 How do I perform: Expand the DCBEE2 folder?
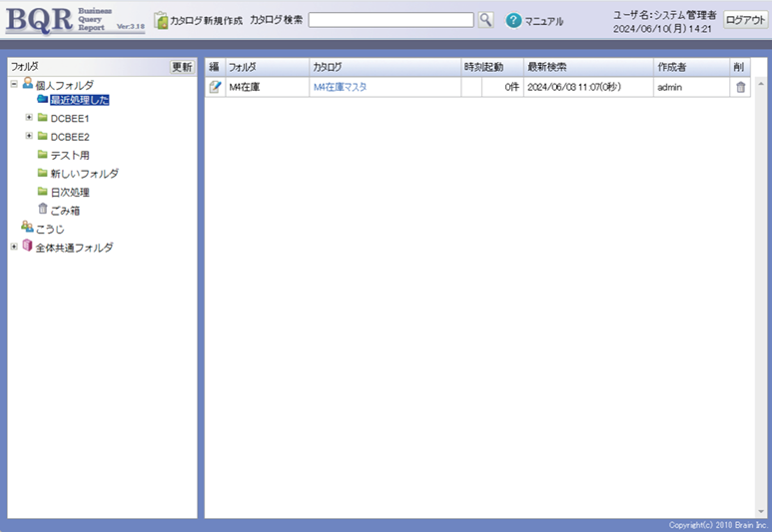pos(29,136)
